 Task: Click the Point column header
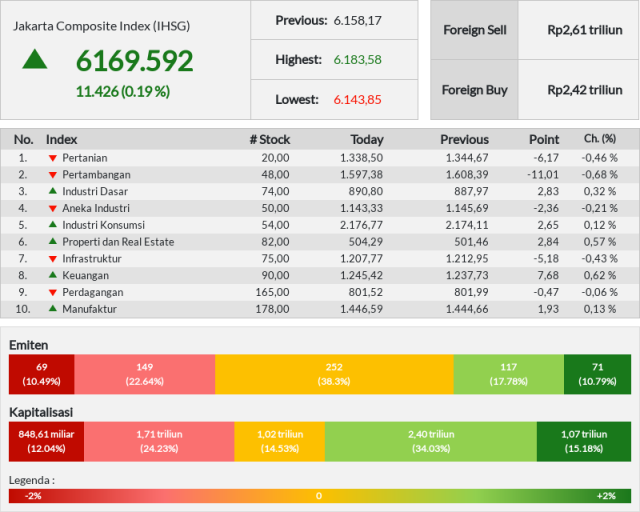544,140
